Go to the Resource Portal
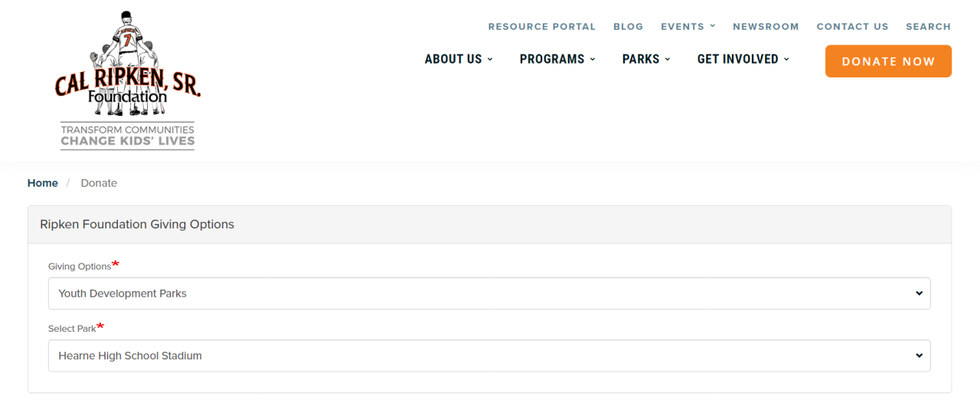 pos(541,26)
